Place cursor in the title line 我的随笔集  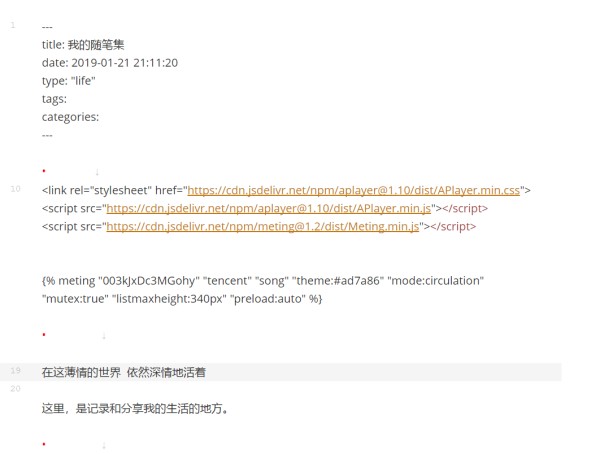click(x=83, y=45)
